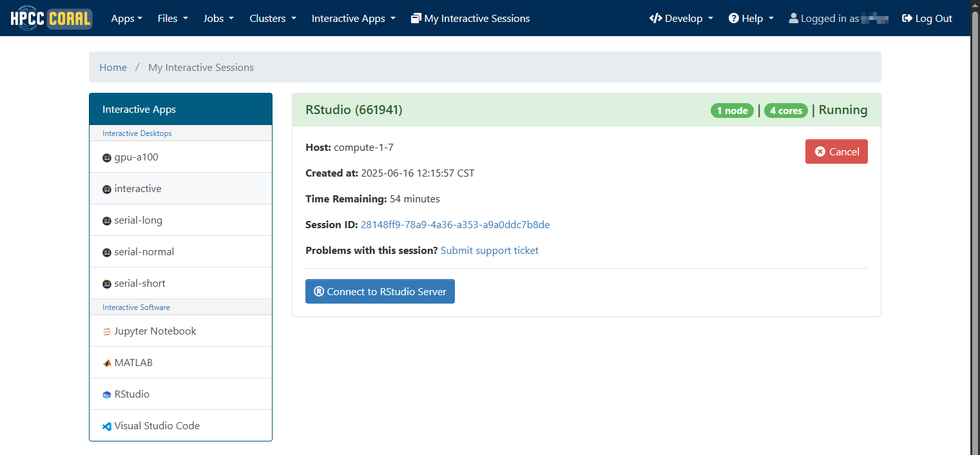Viewport: 980px width, 455px height.
Task: Click the serial-short desktop icon
Action: tap(107, 284)
